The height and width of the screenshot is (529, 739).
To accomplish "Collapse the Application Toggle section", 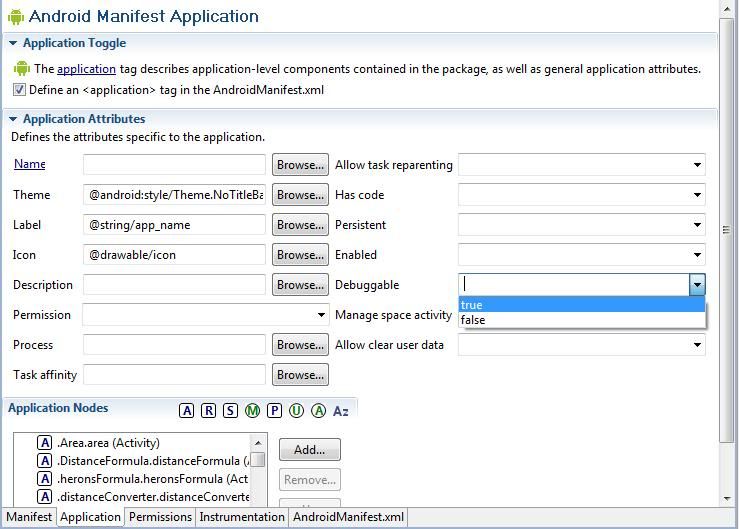I will 13,44.
